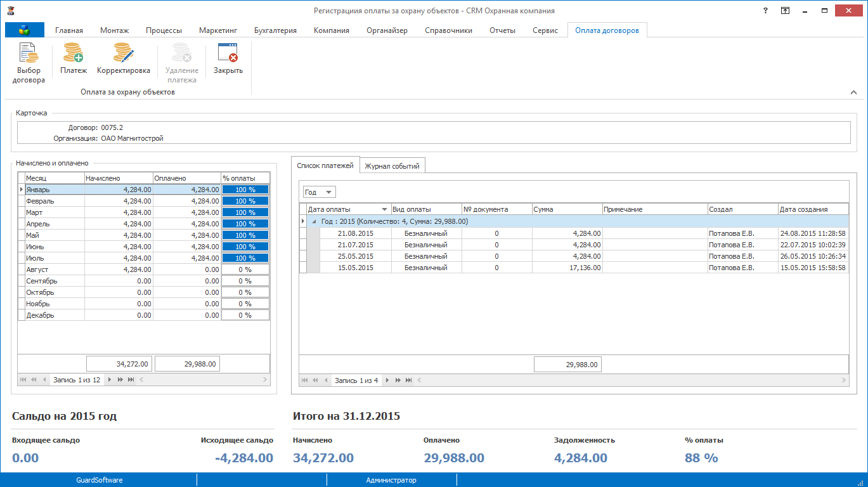Sort by the Создал column header

tap(743, 209)
